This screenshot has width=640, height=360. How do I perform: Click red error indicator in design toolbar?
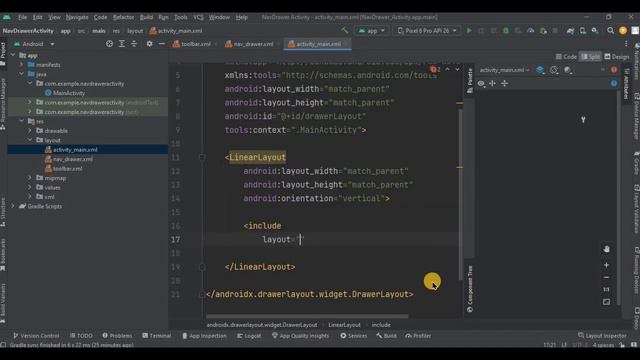pos(614,70)
